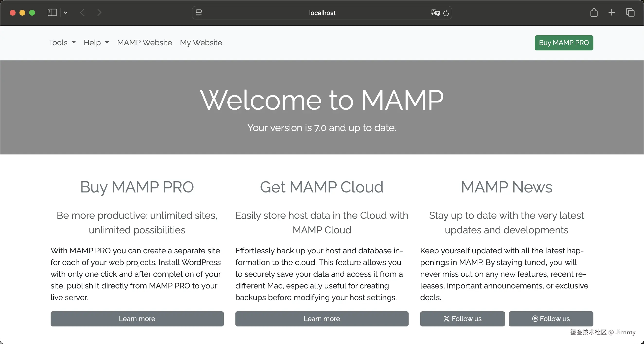
Task: Click the localhost address field
Action: click(x=322, y=13)
